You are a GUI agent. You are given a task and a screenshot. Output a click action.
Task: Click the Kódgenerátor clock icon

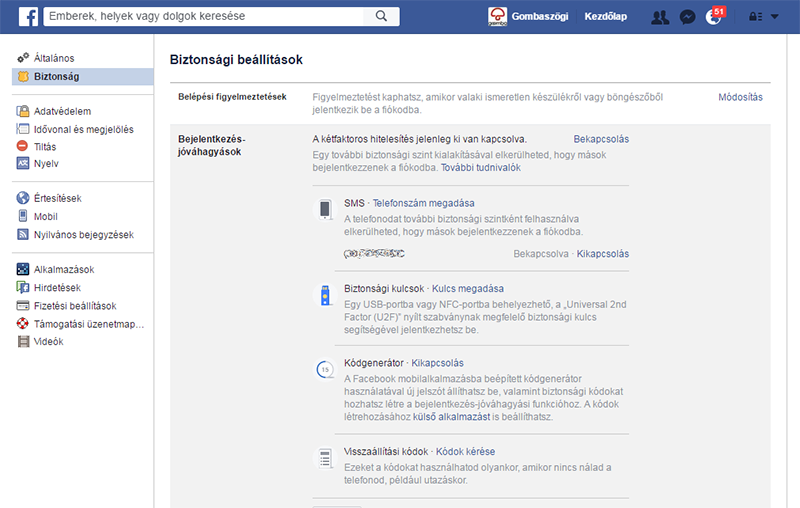coord(325,369)
